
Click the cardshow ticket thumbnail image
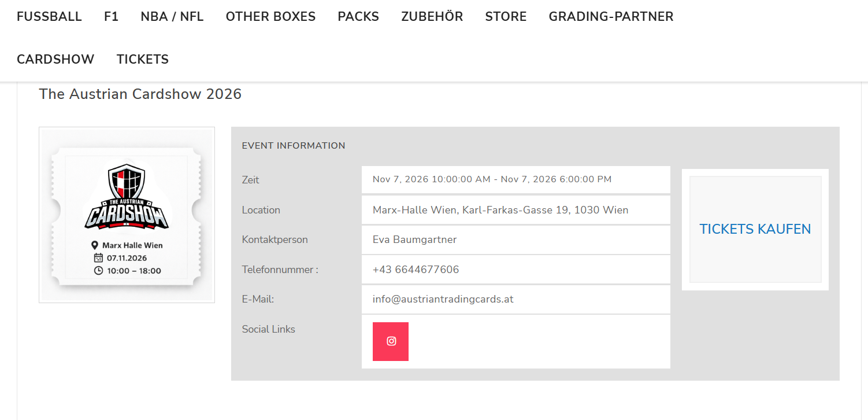pos(127,215)
